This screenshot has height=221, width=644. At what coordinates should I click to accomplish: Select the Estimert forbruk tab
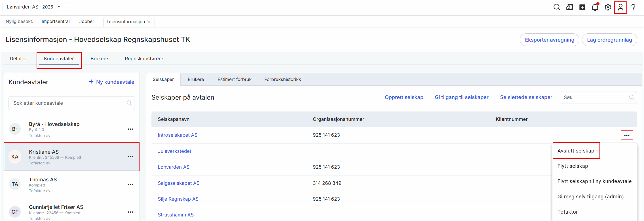tap(234, 80)
